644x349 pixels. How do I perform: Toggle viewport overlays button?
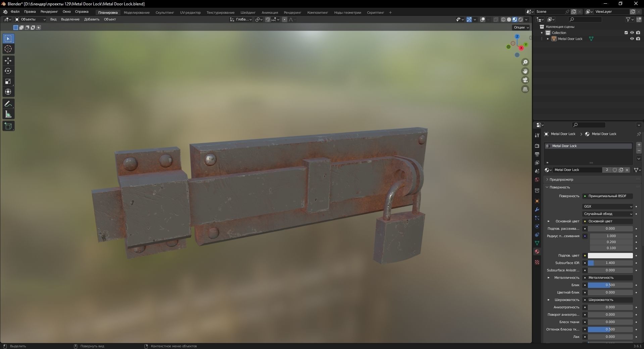pyautogui.click(x=483, y=19)
